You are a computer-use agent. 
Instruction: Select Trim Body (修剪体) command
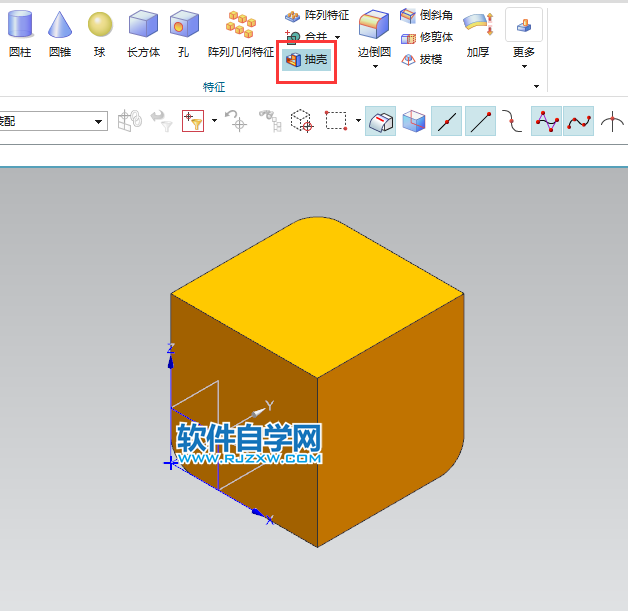coord(427,37)
